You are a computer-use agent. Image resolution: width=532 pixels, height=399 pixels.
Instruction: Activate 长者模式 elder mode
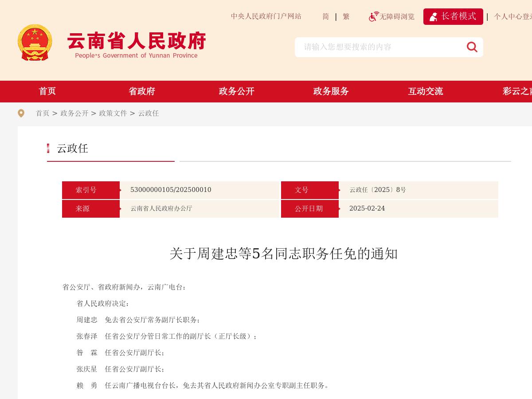click(453, 16)
